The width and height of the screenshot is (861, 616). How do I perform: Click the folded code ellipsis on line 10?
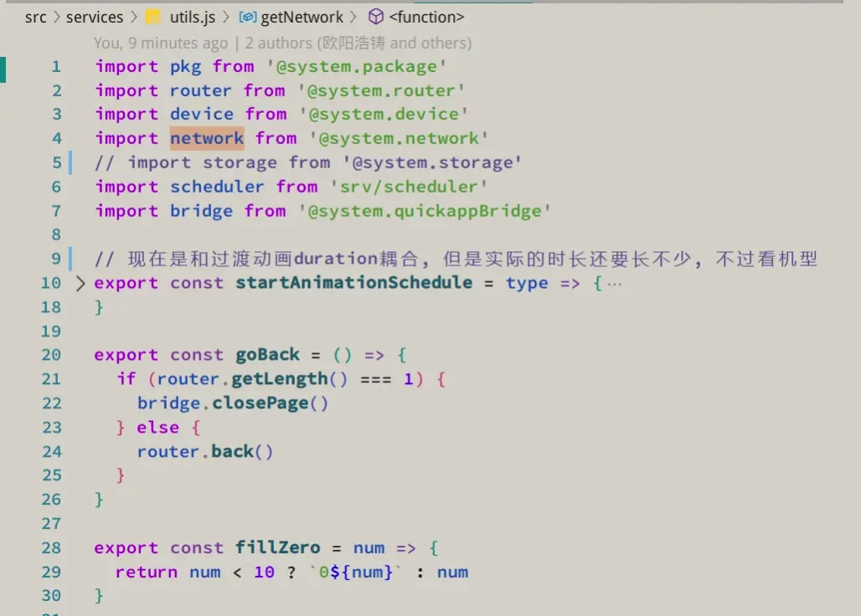(x=615, y=283)
